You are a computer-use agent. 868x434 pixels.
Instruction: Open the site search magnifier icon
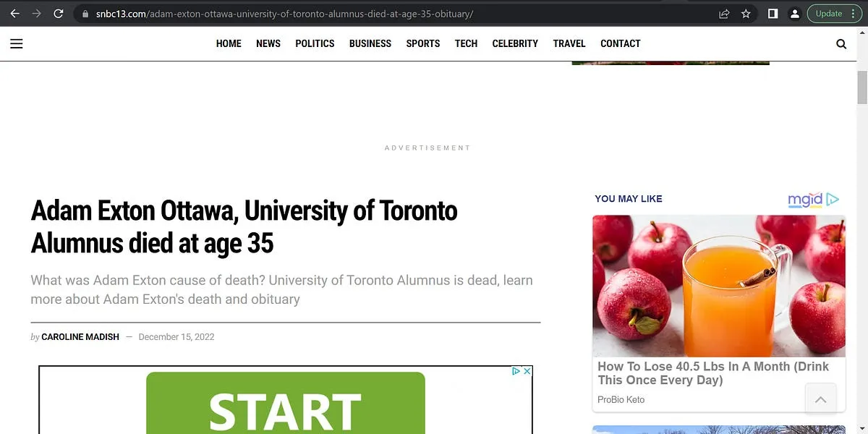point(841,43)
